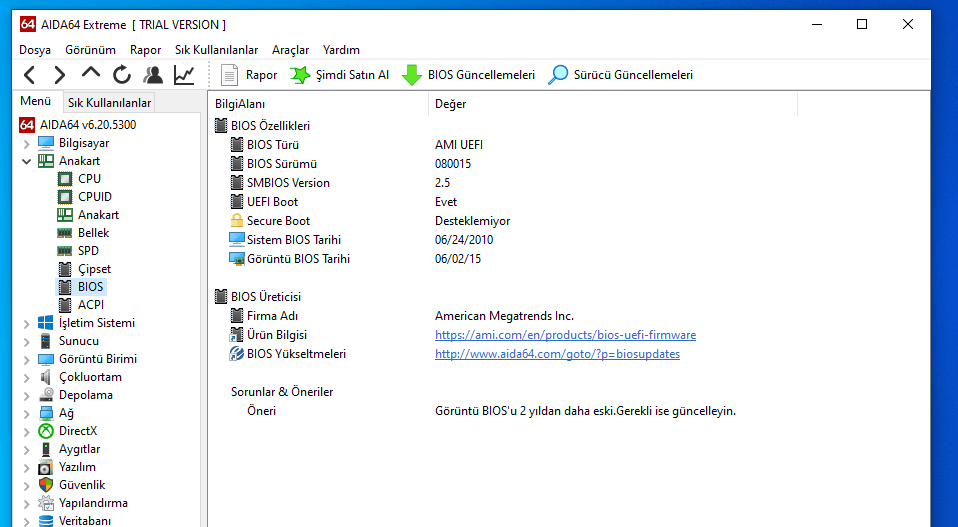The width and height of the screenshot is (958, 527).
Task: Open the user silhouette toolbar icon
Action: (153, 75)
